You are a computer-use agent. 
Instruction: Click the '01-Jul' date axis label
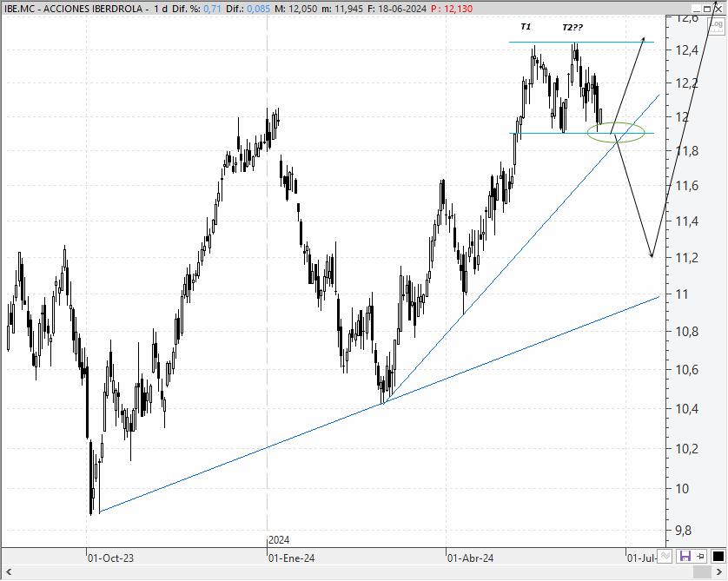642,558
